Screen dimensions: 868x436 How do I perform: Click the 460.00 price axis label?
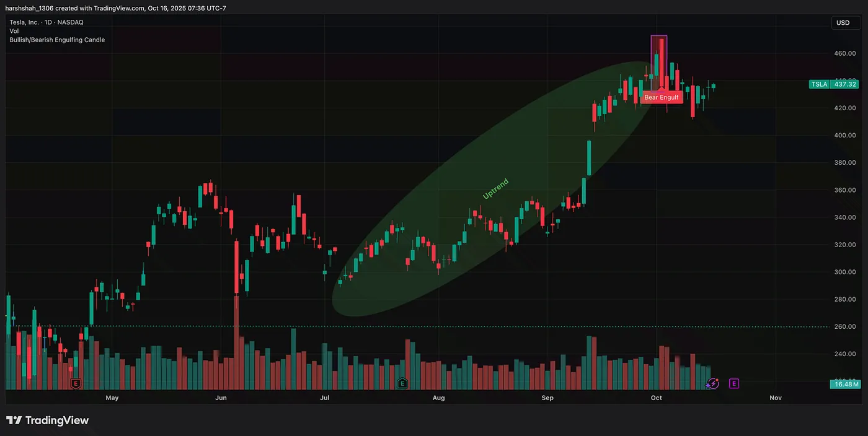pyautogui.click(x=844, y=53)
